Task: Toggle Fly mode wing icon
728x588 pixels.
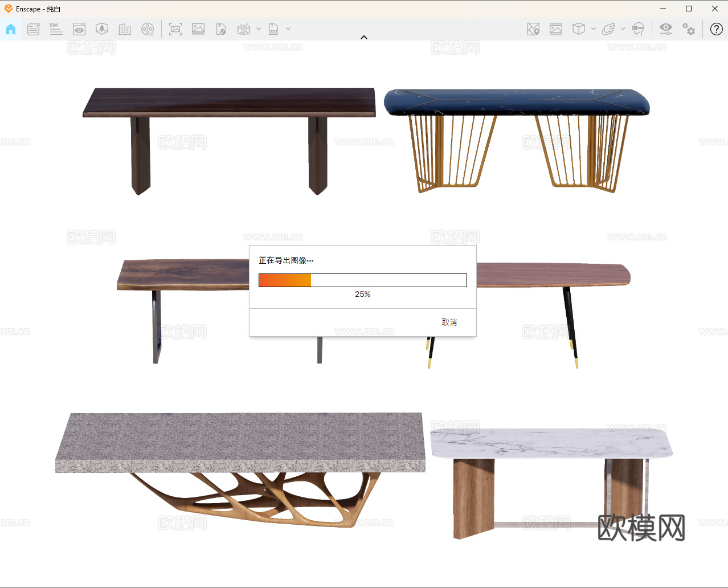Action: (608, 29)
